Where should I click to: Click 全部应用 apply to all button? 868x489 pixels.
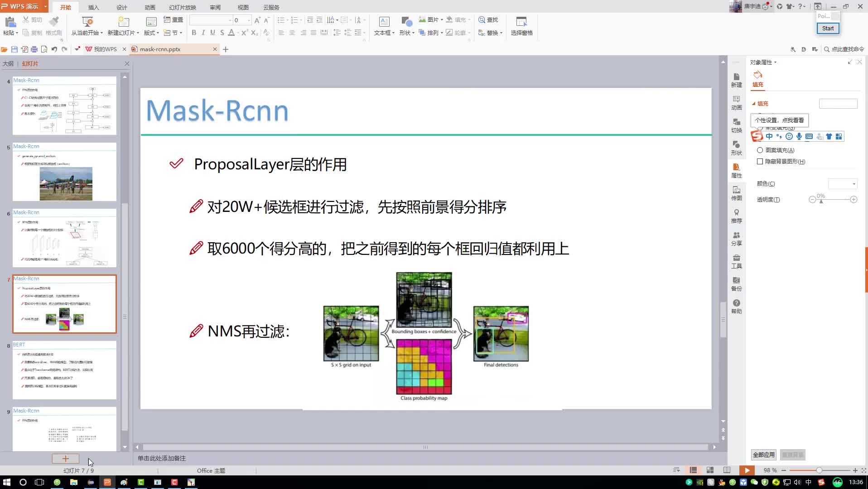coord(764,455)
